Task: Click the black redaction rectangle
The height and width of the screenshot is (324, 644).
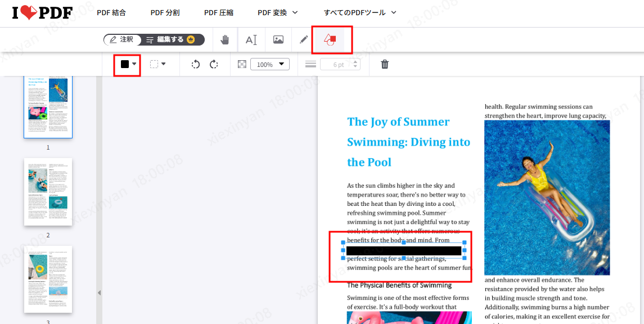Action: (x=404, y=250)
